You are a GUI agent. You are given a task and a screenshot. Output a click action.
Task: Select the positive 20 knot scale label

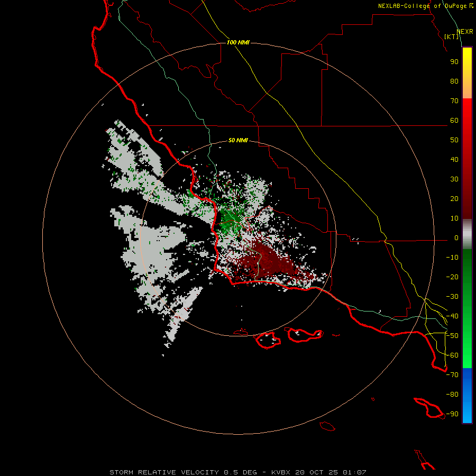point(454,199)
